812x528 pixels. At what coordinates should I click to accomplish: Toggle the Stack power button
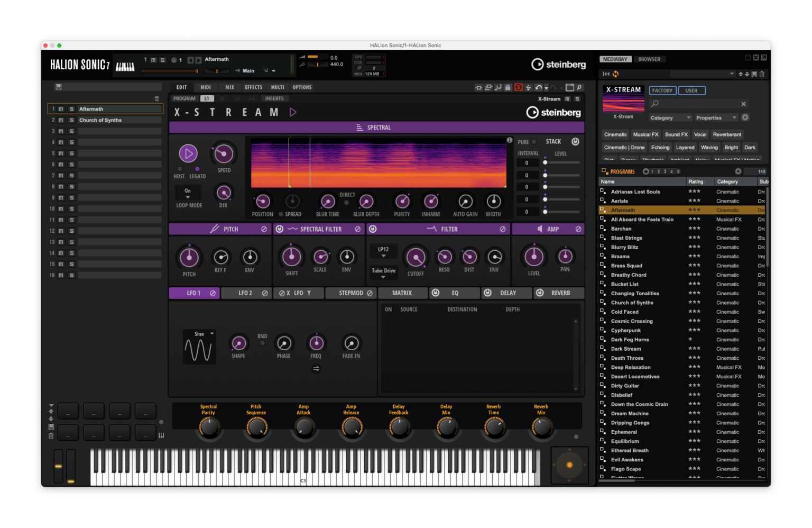coord(575,141)
